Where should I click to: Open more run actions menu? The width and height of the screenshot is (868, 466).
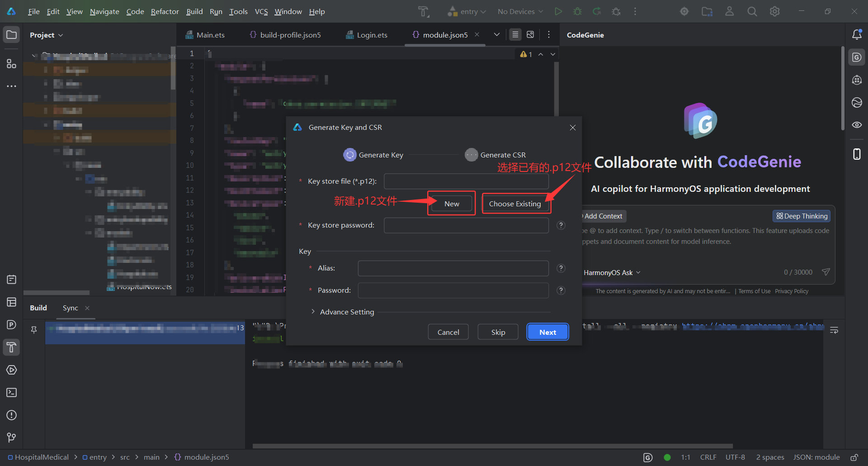point(635,11)
